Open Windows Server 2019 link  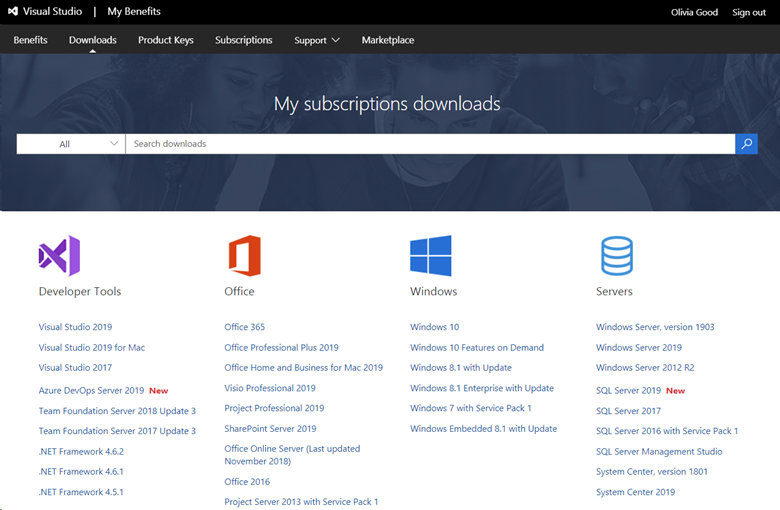click(639, 347)
